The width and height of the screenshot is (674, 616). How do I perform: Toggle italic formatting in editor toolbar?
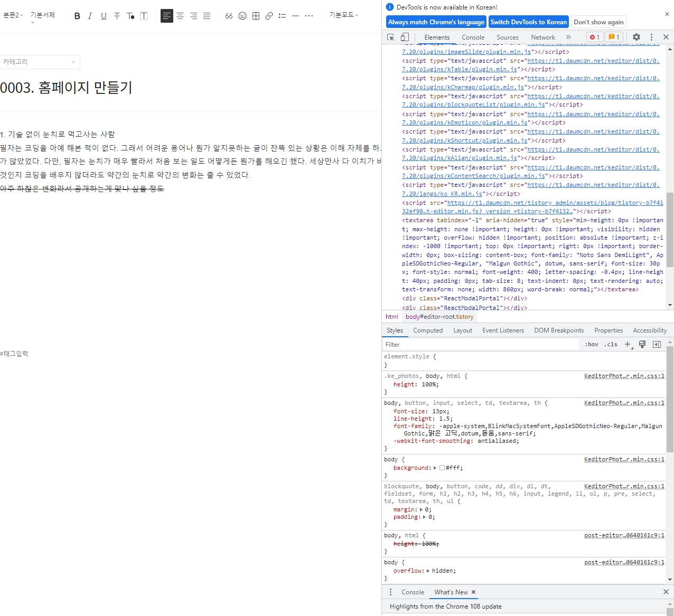(x=90, y=16)
